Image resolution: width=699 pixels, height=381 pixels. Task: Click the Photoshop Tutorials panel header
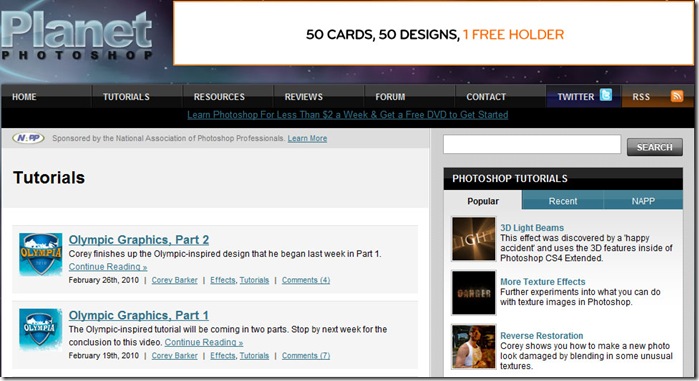(x=563, y=179)
